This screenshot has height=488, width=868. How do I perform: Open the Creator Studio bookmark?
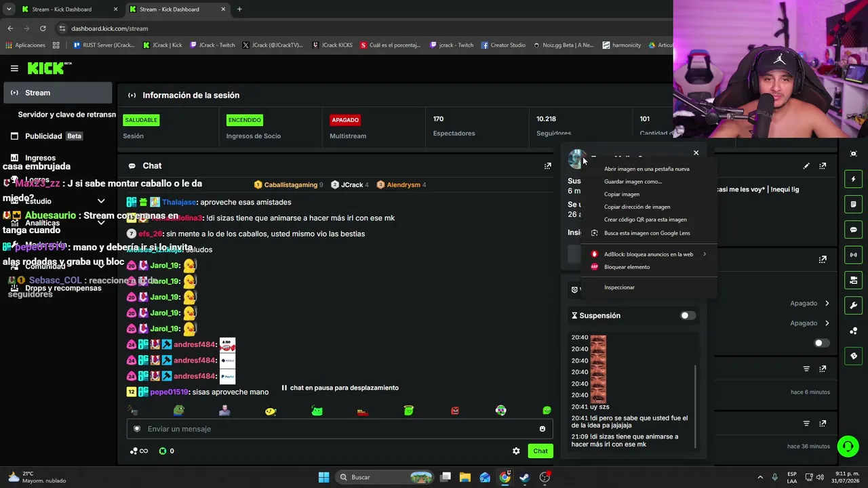(503, 45)
